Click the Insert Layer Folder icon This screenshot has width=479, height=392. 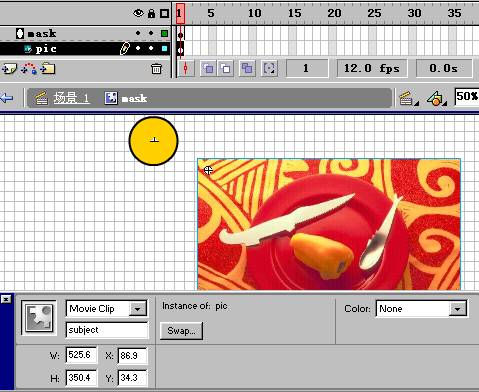click(48, 69)
